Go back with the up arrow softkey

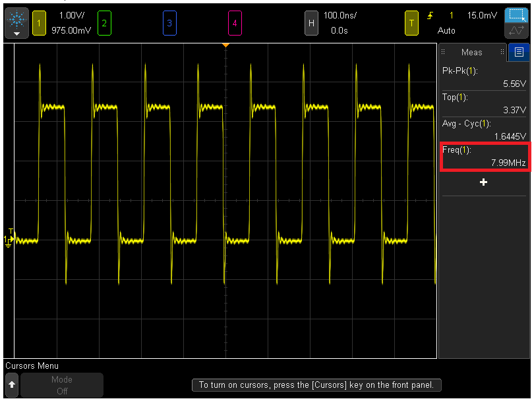pos(12,385)
